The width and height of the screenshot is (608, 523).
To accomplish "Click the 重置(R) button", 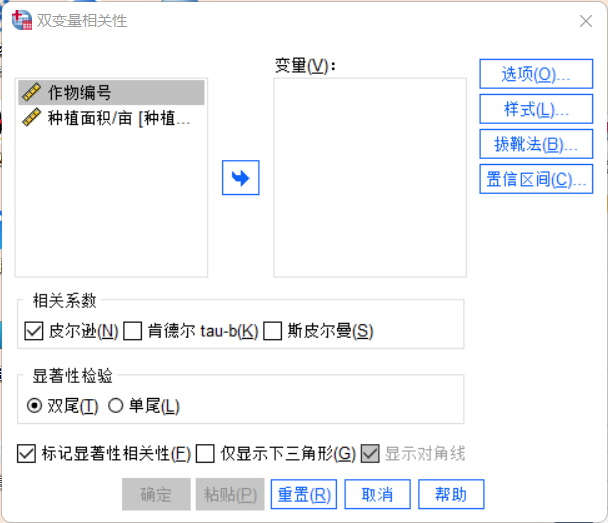I will 304,494.
